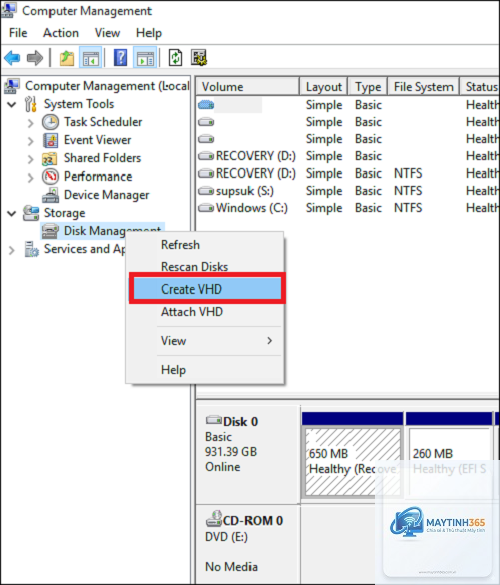Expand Services and Applications node arrow
The height and width of the screenshot is (585, 500).
point(12,250)
